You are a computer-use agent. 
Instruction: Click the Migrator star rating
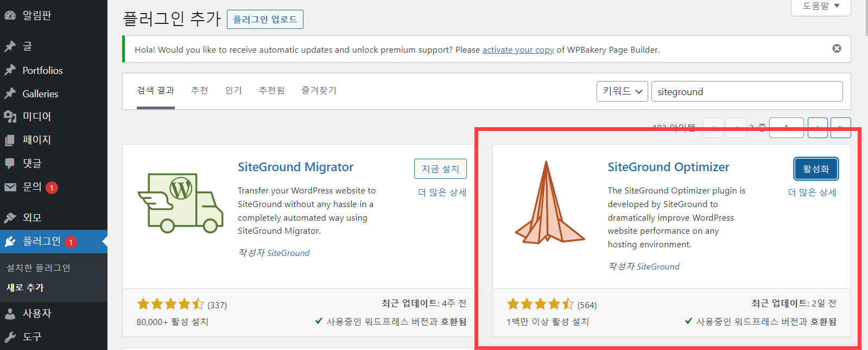point(170,304)
